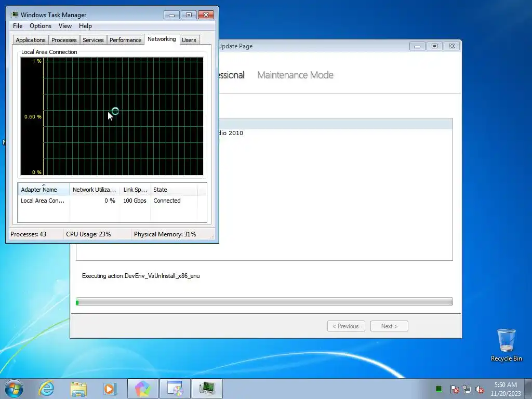
Task: Close the Windows Task Manager window
Action: (x=206, y=15)
